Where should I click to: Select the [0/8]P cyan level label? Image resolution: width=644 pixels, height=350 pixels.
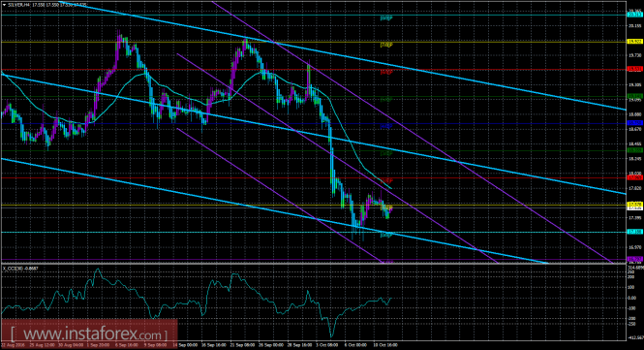point(386,236)
